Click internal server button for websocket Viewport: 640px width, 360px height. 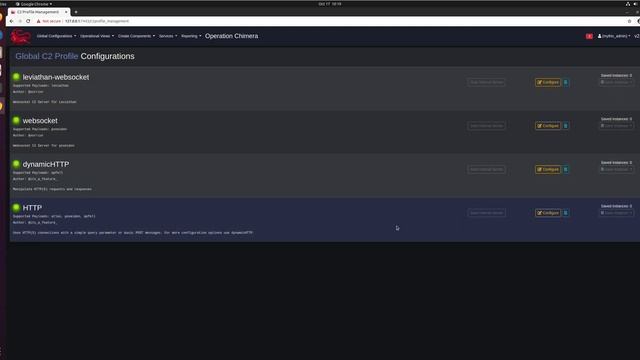click(x=486, y=126)
